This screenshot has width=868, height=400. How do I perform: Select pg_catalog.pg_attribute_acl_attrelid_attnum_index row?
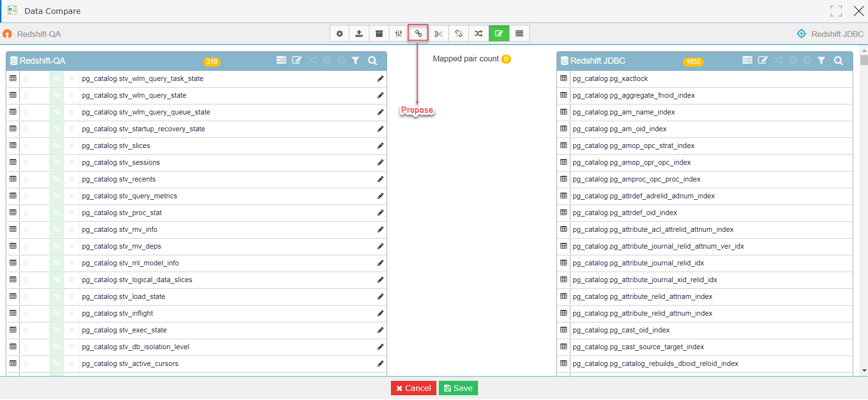pyautogui.click(x=705, y=229)
